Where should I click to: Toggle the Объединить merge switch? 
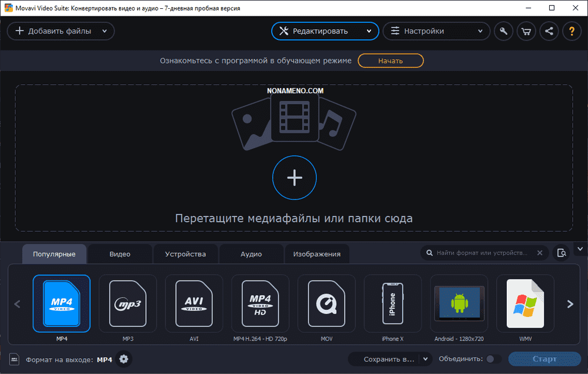coord(493,359)
